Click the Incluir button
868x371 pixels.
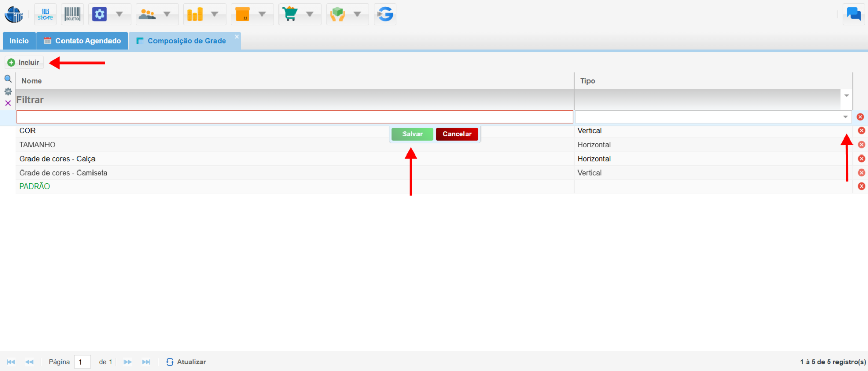[24, 63]
